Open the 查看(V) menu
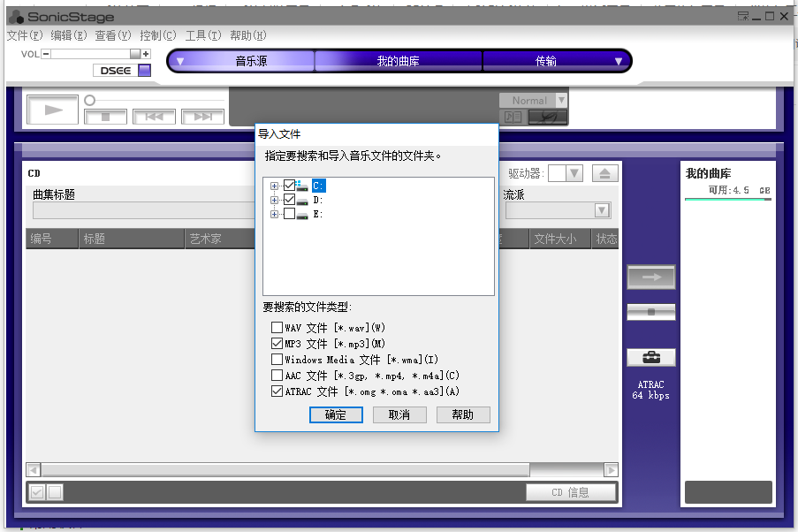798x532 pixels. click(113, 35)
